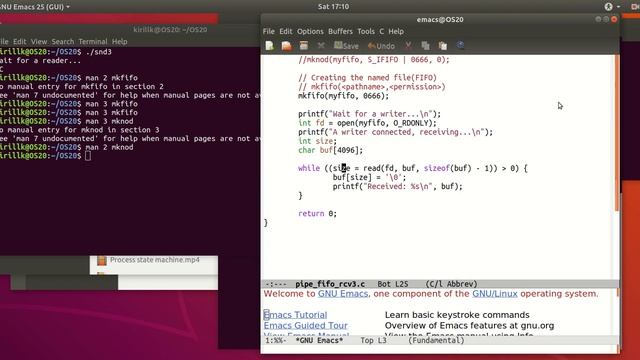Place cursor on the return 0; line
Screen dimensions: 640x360
pos(318,213)
